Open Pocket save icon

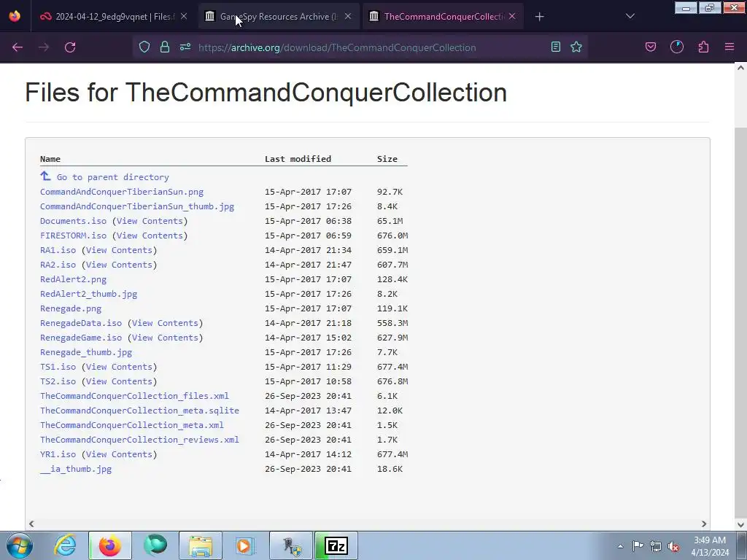651,47
